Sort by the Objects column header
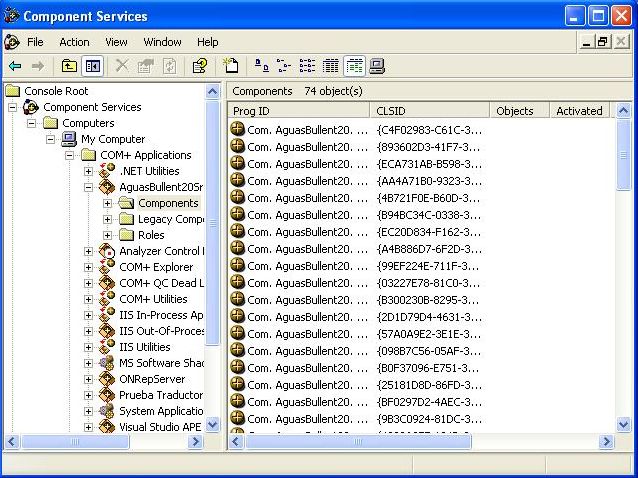 click(x=519, y=111)
